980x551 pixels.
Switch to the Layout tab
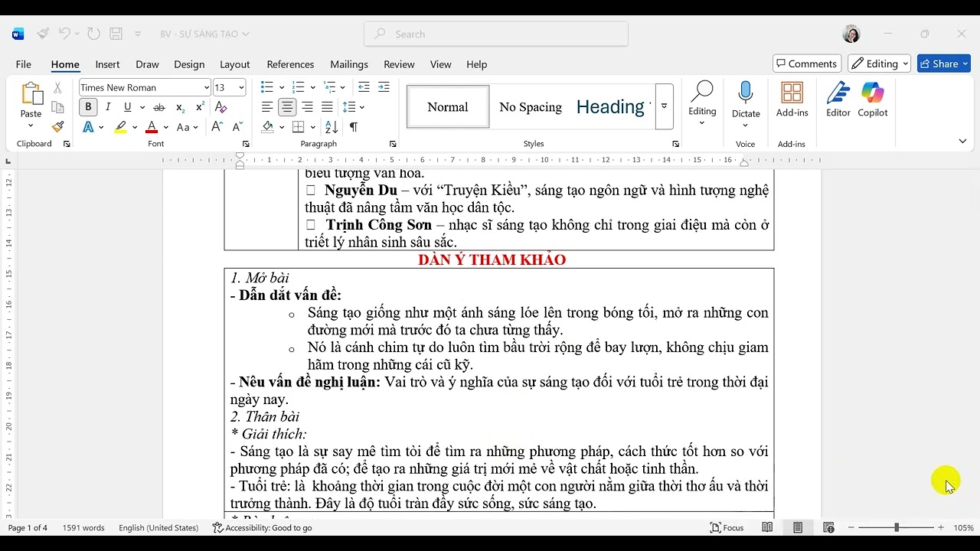[234, 64]
